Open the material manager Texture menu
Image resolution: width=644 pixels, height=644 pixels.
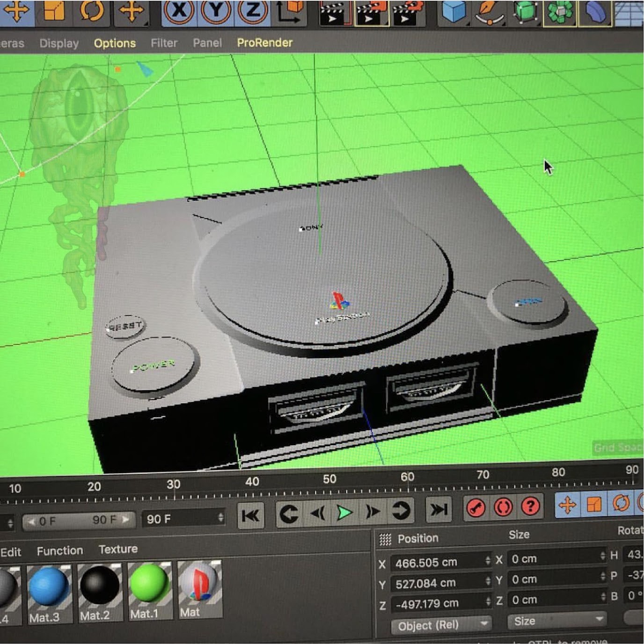[x=118, y=549]
